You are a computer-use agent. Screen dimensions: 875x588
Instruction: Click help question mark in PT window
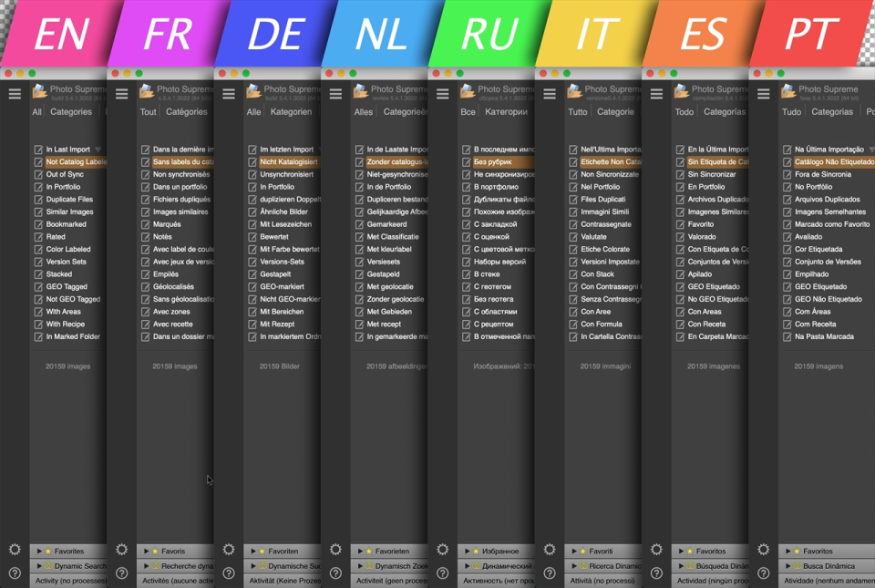pyautogui.click(x=764, y=573)
